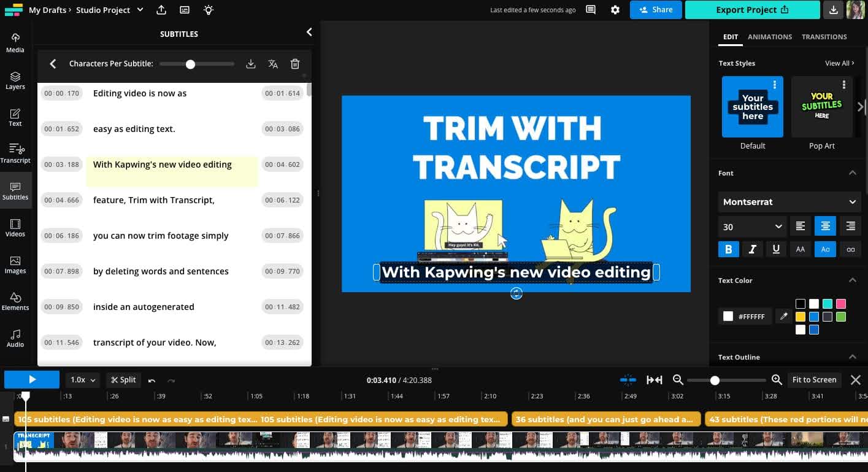Switch to the TRANSITIONS tab
The height and width of the screenshot is (472, 868).
click(824, 37)
